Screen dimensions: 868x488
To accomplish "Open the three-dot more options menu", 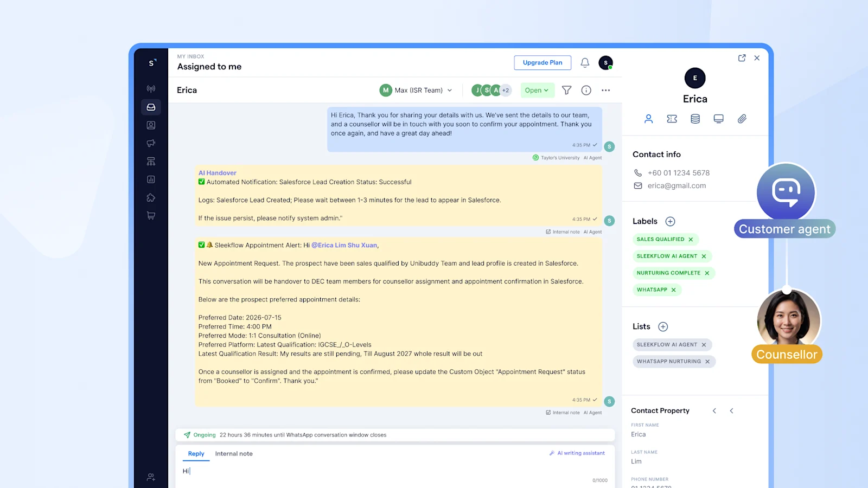I will coord(605,91).
